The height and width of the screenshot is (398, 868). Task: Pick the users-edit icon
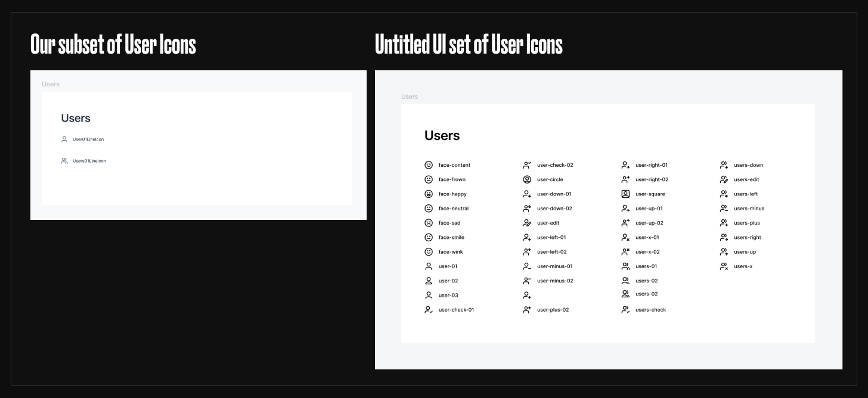point(724,179)
